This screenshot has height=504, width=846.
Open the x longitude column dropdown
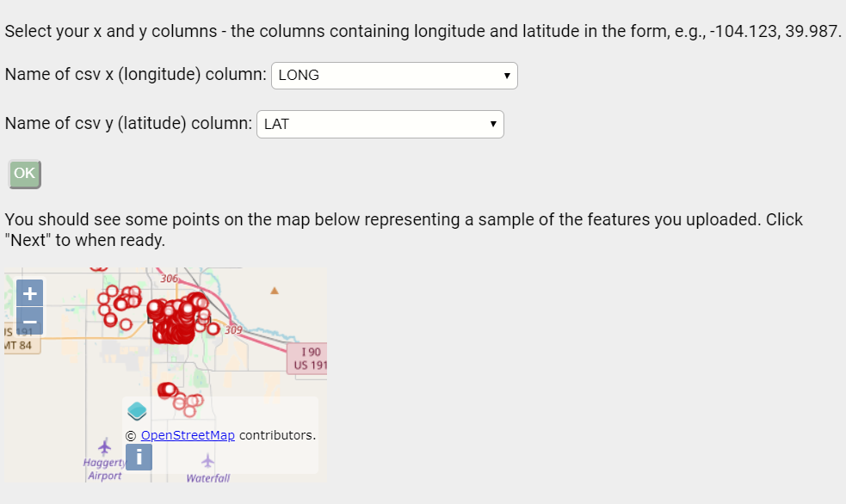tap(394, 76)
